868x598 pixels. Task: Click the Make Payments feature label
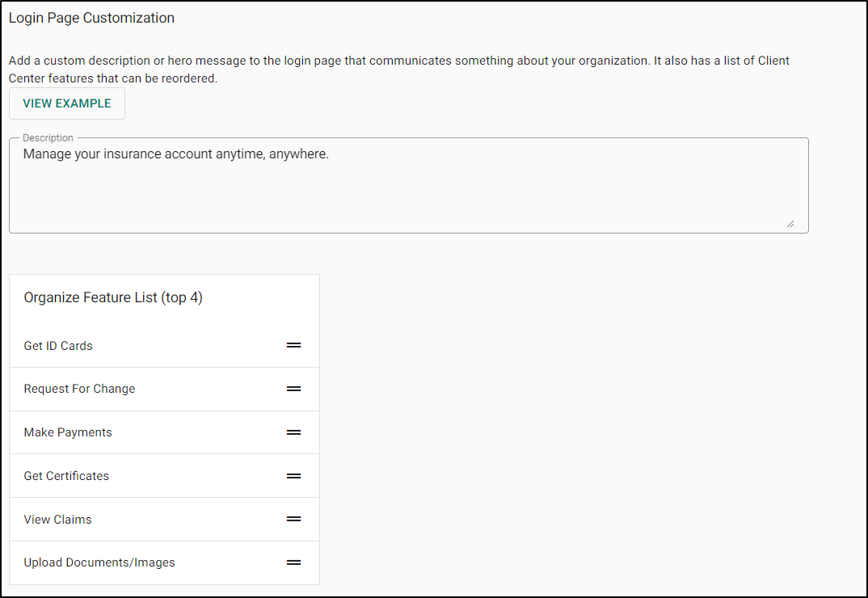[68, 432]
